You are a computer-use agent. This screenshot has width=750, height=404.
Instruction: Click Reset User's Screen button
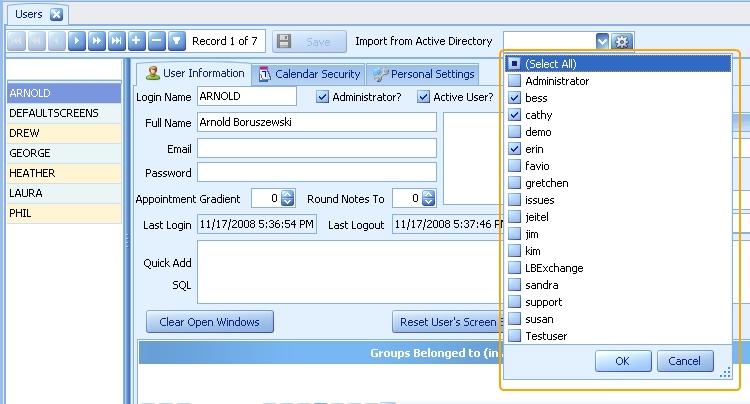(x=448, y=322)
